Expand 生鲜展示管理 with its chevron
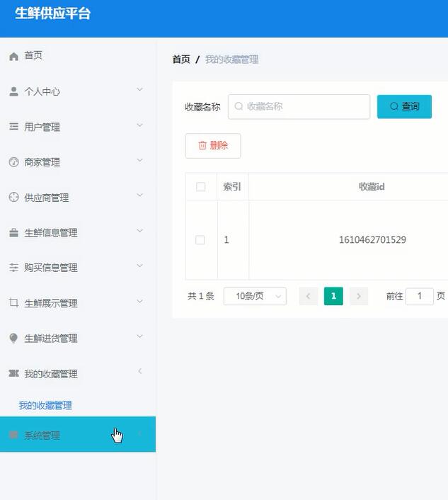The height and width of the screenshot is (500, 448). pyautogui.click(x=139, y=301)
